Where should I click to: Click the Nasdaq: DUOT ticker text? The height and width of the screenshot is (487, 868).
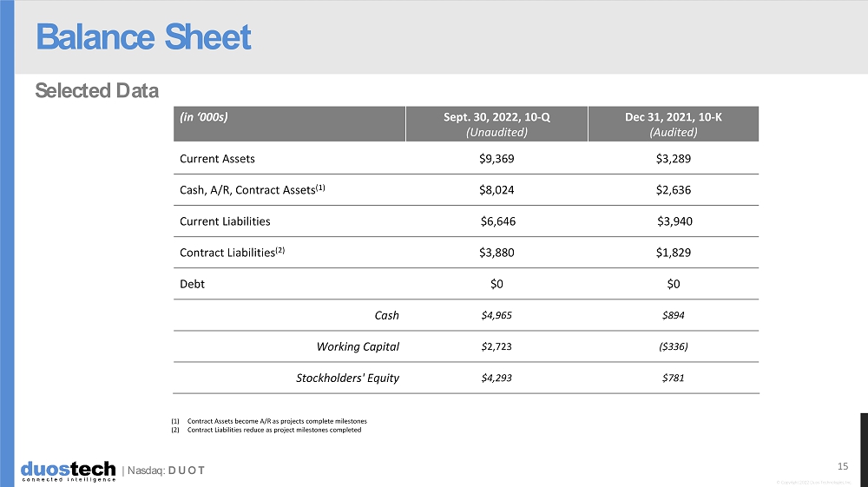pos(164,471)
